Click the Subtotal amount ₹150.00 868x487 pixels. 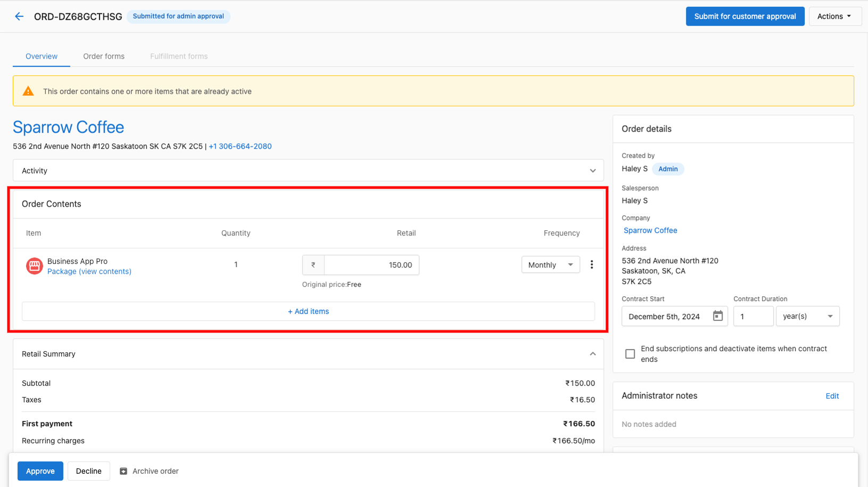pyautogui.click(x=580, y=383)
